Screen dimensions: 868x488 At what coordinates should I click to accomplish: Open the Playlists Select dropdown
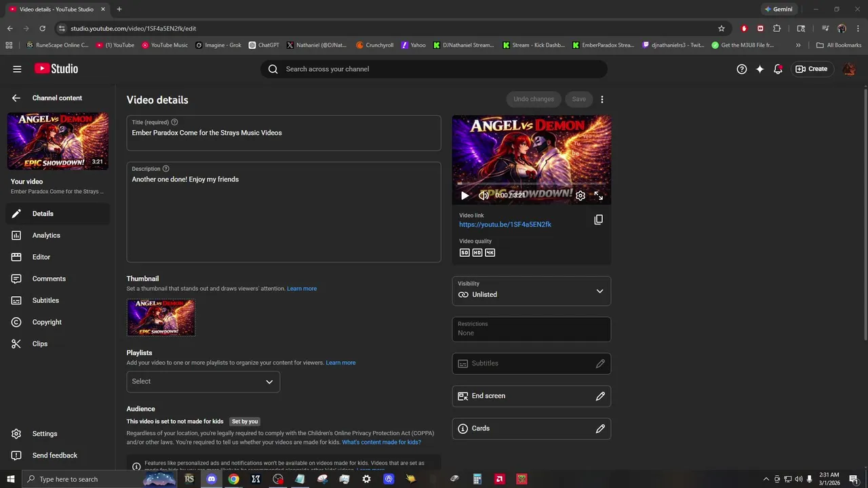coord(203,382)
